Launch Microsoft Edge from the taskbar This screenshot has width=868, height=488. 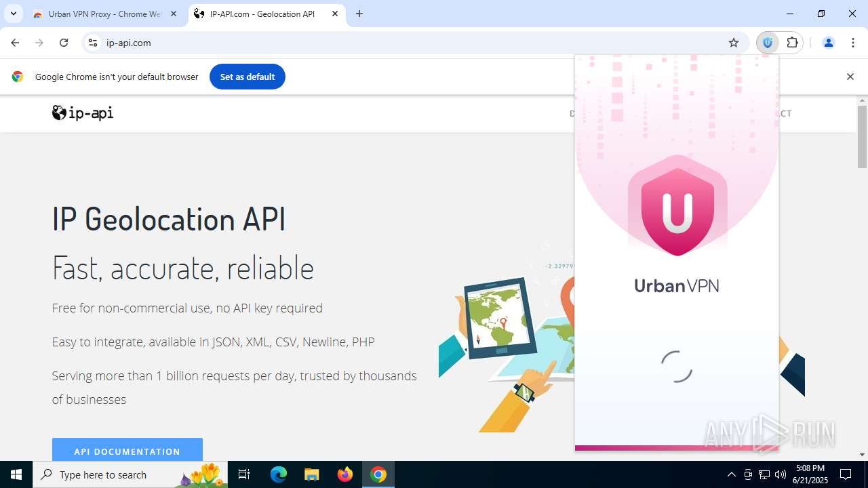[x=279, y=474]
